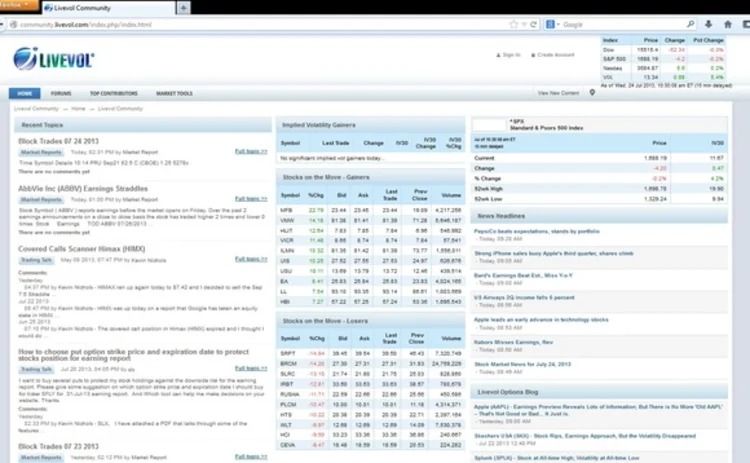Click Full topic link for Covered Calls Scanner
Viewport: 750px width, 463px height.
point(251,259)
